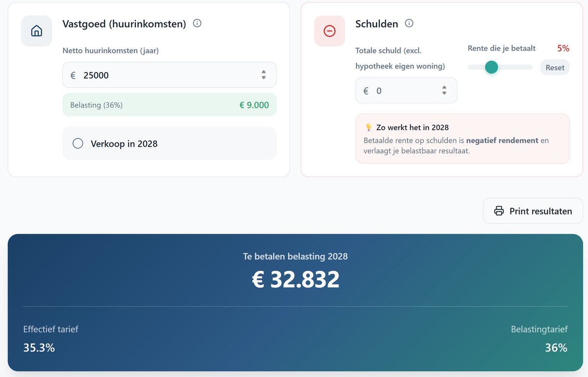This screenshot has height=377, width=588.
Task: Click the Zo werkt het in 2028 heading
Action: [412, 127]
